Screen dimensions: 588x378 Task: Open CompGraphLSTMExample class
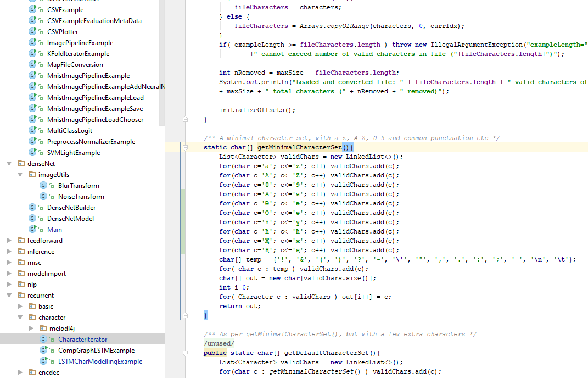pos(97,350)
